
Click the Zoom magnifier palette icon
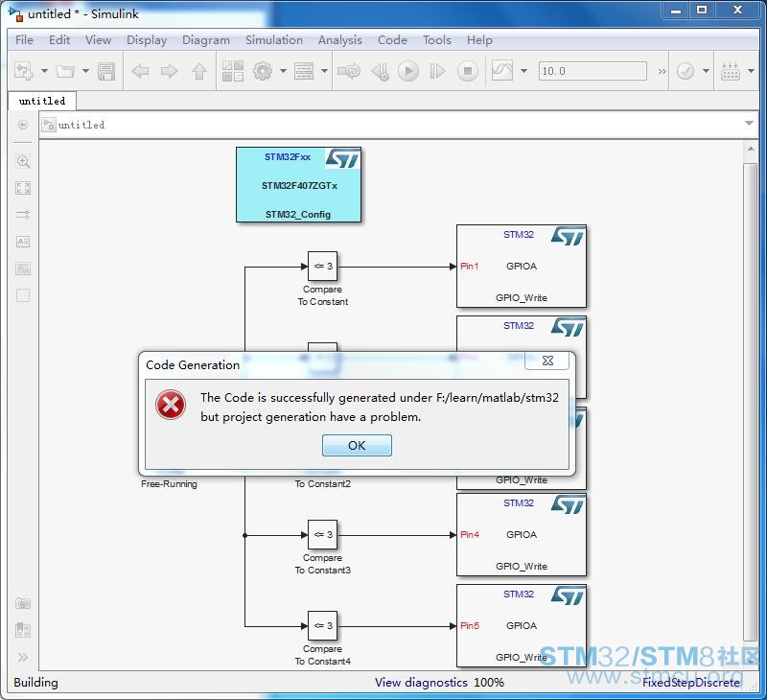pos(23,161)
